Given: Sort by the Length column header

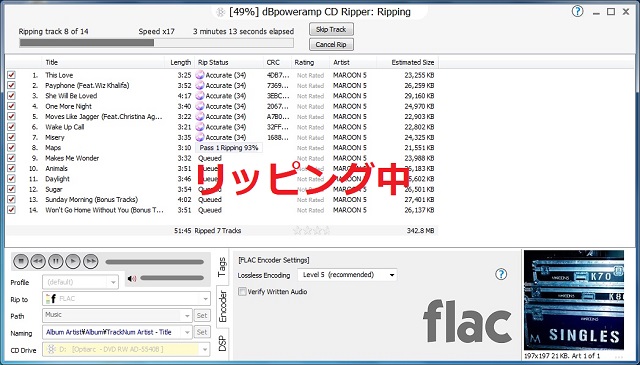Looking at the screenshot, I should pos(180,62).
